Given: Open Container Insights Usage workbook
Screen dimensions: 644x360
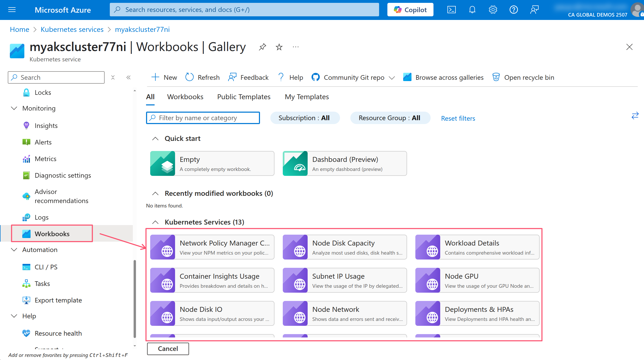Looking at the screenshot, I should point(212,280).
